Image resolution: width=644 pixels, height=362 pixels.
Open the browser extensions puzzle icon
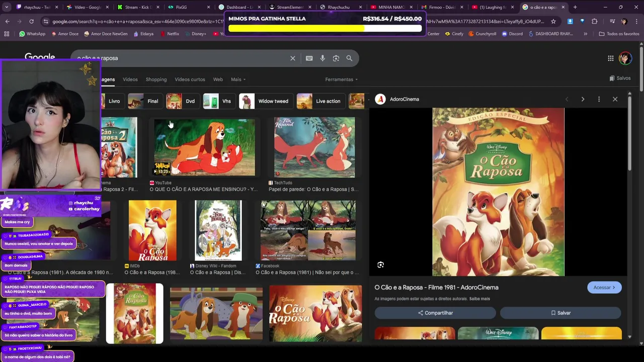pyautogui.click(x=595, y=22)
